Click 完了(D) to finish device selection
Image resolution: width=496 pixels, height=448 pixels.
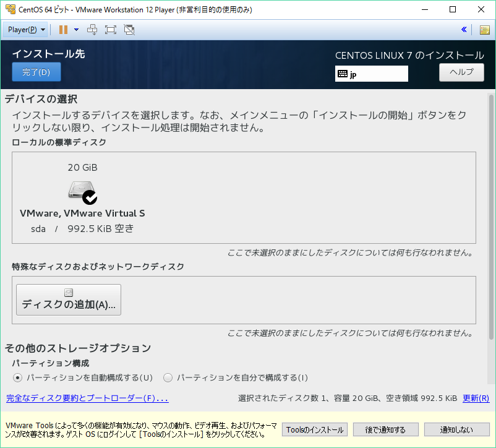click(35, 72)
